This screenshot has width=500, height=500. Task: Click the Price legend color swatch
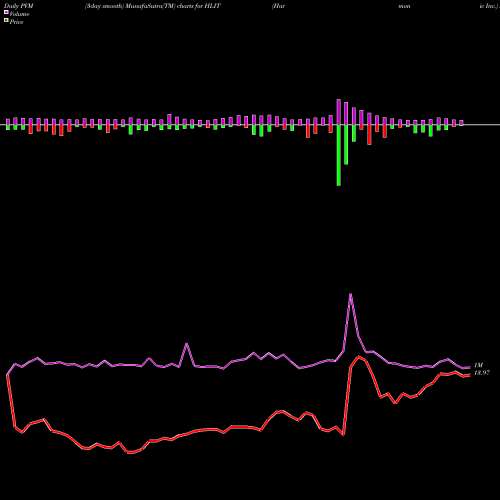6,21
